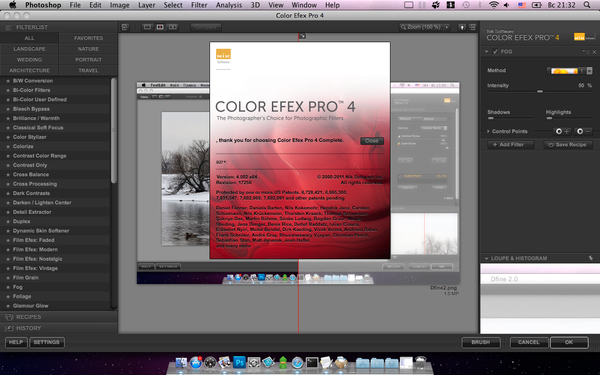Click the Save Recipe button

coord(568,145)
